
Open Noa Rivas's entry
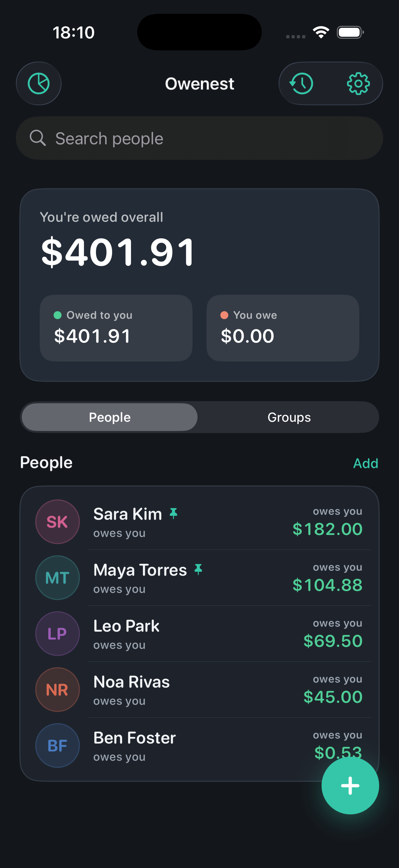[199, 690]
